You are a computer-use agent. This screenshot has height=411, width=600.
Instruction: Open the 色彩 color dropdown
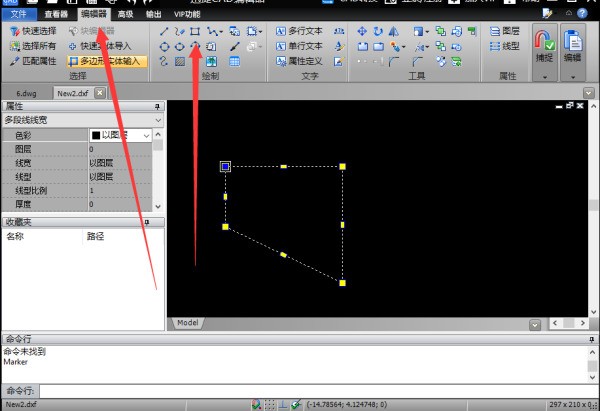pos(147,135)
